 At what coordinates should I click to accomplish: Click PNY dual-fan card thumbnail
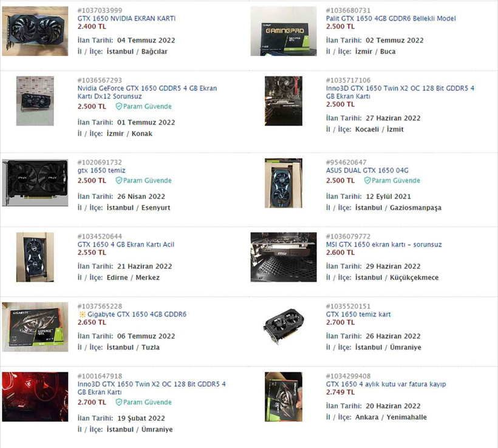(x=35, y=183)
